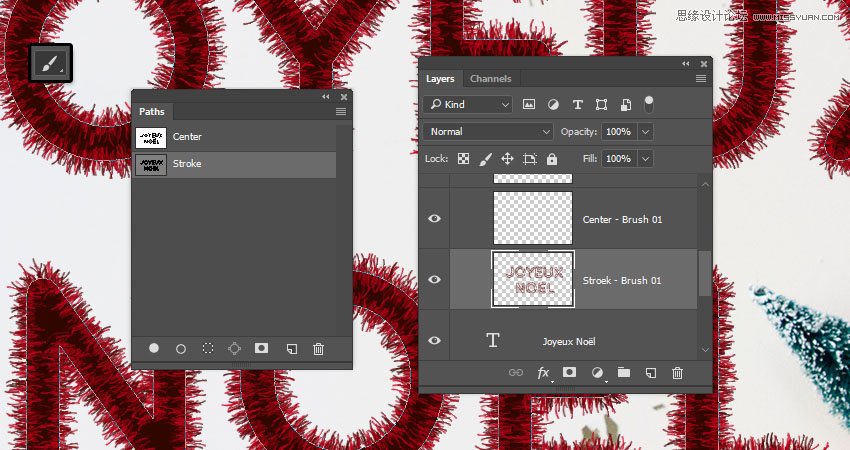Filter for smart objects
The image size is (850, 450).
click(x=626, y=105)
